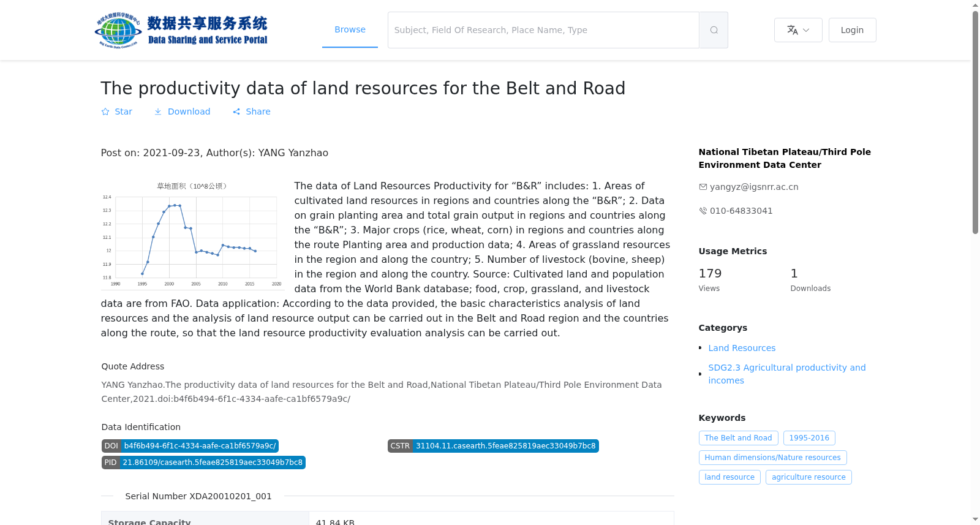Open the Land Resources category link
The width and height of the screenshot is (980, 525).
[742, 348]
